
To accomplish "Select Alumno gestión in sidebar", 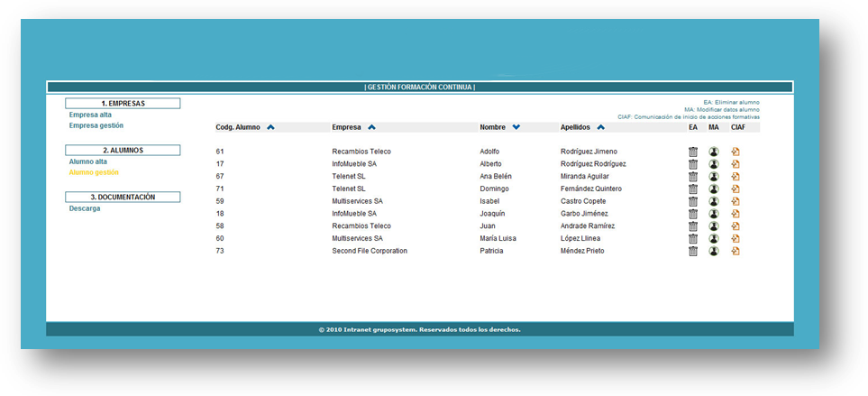I will pos(94,172).
